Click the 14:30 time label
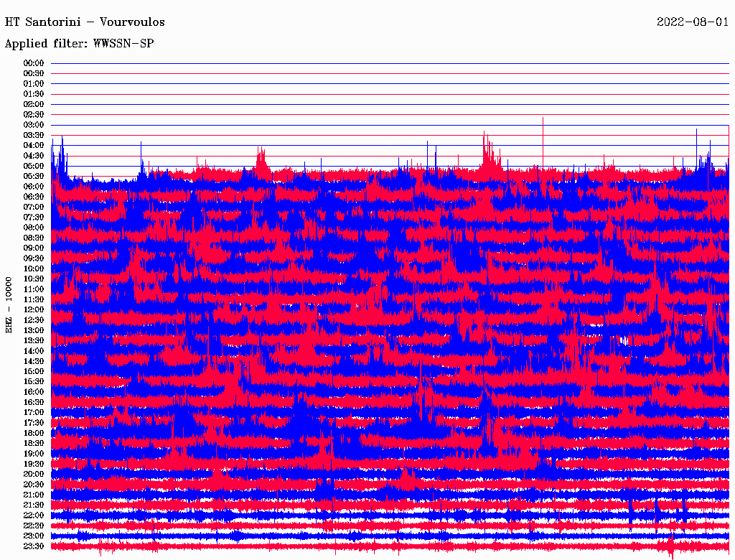Screen dimensions: 735x560 [34, 361]
